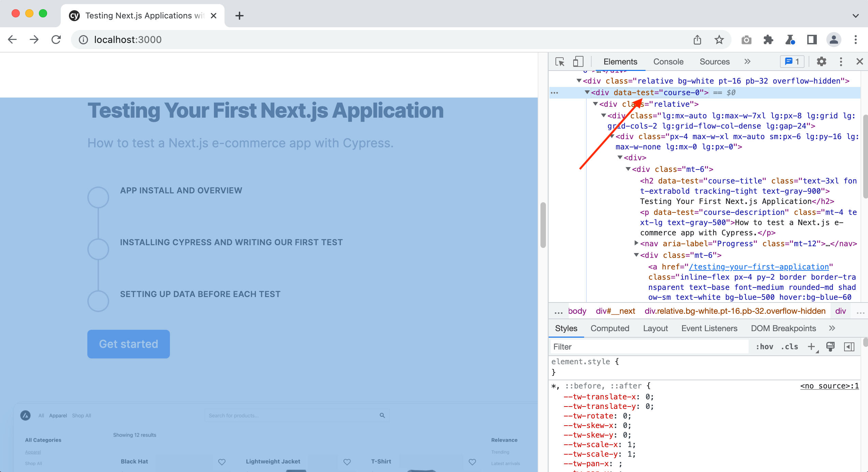Viewport: 868px width, 472px height.
Task: Click the webpage vertical scrollbar thumb
Action: pos(543,225)
